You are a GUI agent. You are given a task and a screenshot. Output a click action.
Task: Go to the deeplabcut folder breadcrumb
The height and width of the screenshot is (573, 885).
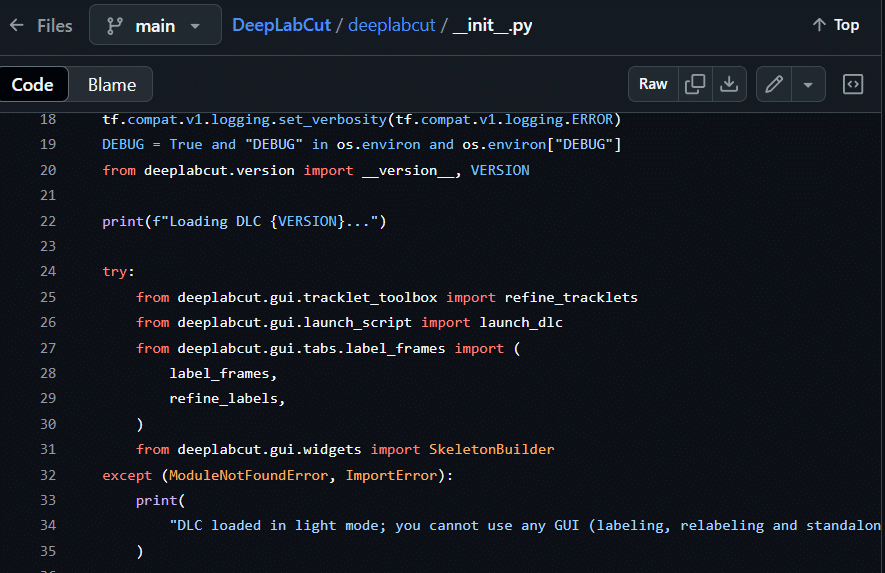[x=392, y=25]
